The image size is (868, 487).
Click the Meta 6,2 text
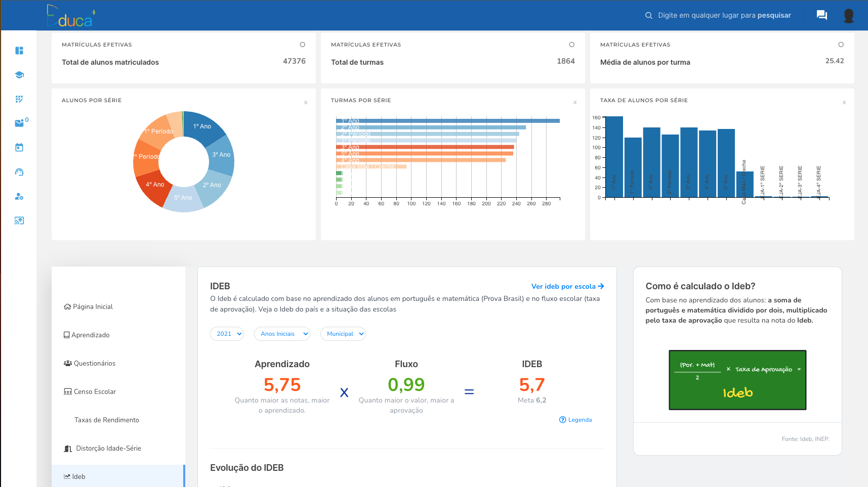[532, 400]
